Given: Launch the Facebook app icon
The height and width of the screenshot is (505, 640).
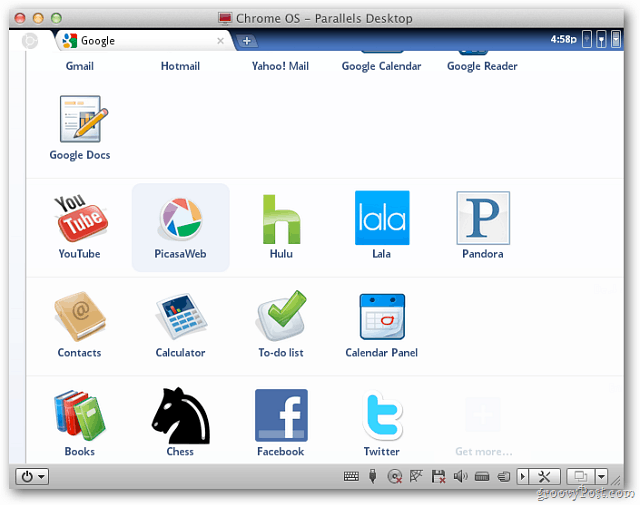Looking at the screenshot, I should click(x=281, y=415).
